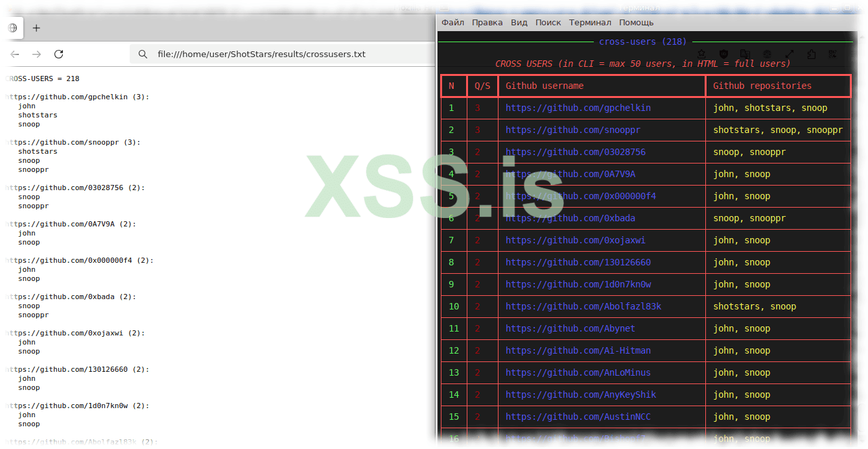Click the red CROSS USERS caption line
This screenshot has width=868, height=449.
tap(642, 64)
